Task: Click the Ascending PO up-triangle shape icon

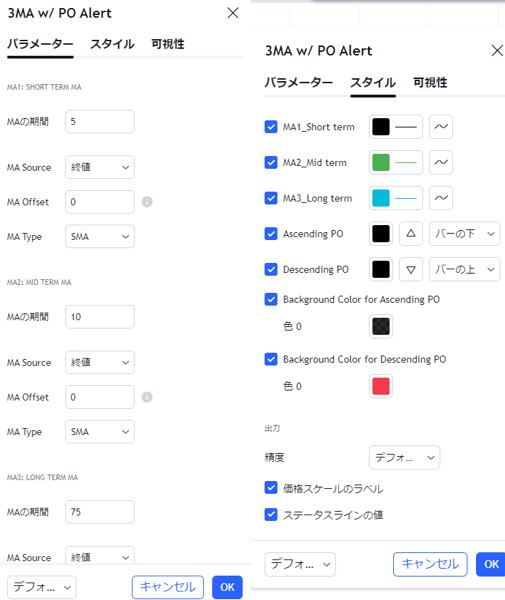Action: coord(411,233)
